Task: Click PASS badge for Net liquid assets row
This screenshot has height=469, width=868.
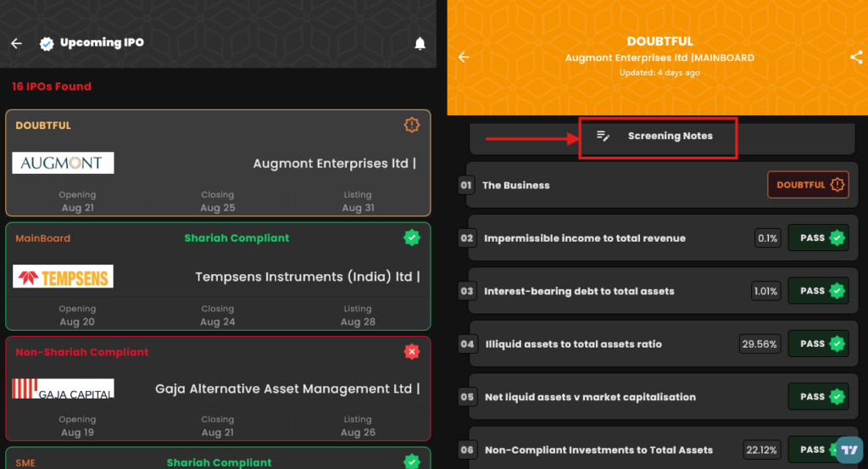Action: click(x=818, y=396)
